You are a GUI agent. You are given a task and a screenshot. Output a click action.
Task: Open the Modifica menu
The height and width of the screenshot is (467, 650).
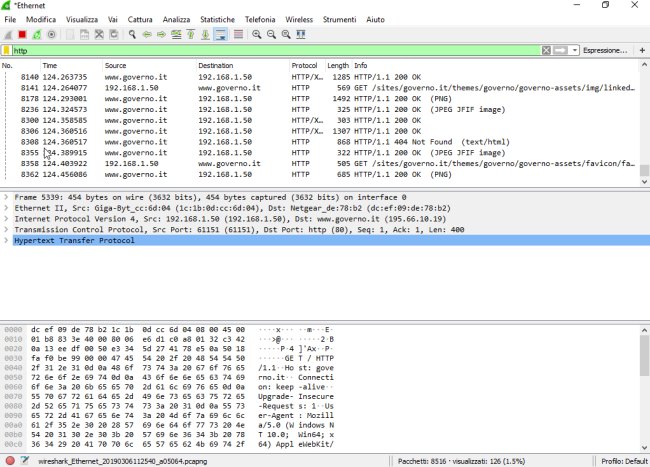[x=41, y=19]
